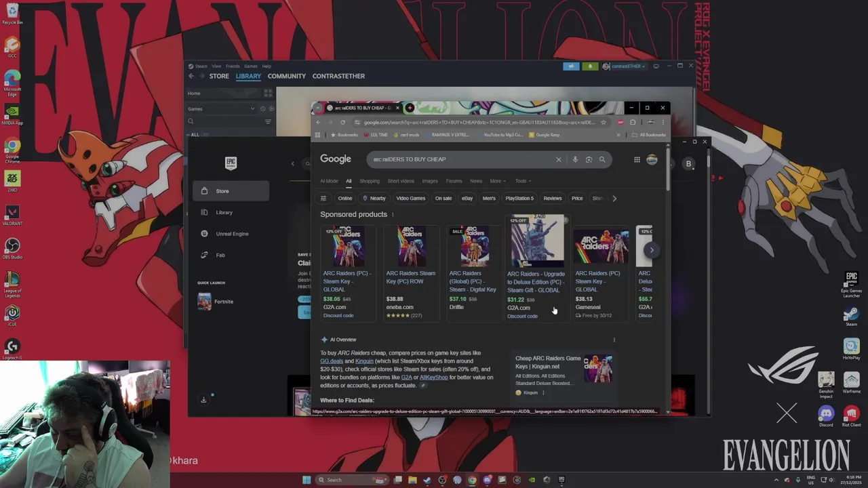868x488 pixels.
Task: Advance the sponsored products carousel
Action: coord(651,250)
